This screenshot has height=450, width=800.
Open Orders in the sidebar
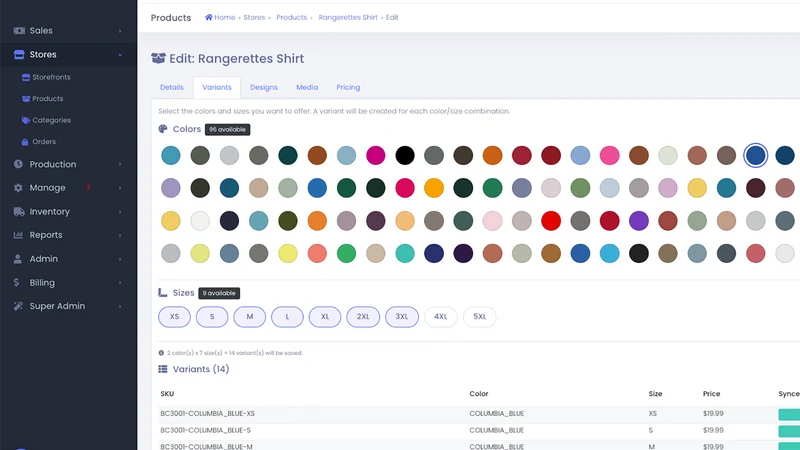coord(44,142)
